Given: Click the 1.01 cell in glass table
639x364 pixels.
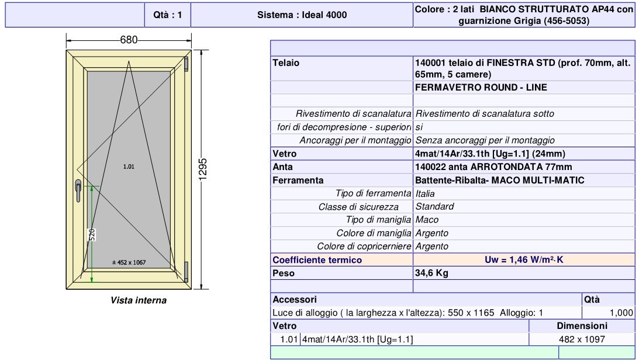Looking at the screenshot, I should click(289, 339).
